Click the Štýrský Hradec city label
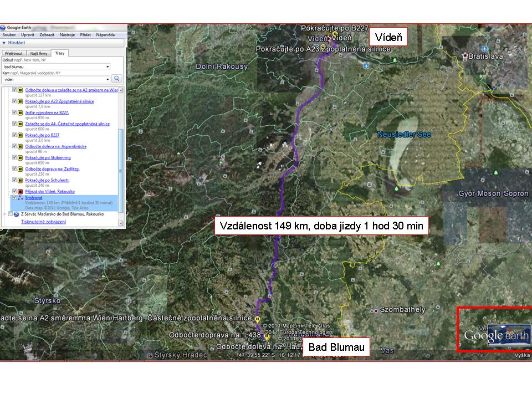Viewport: 532px width, 399px height. [181, 355]
